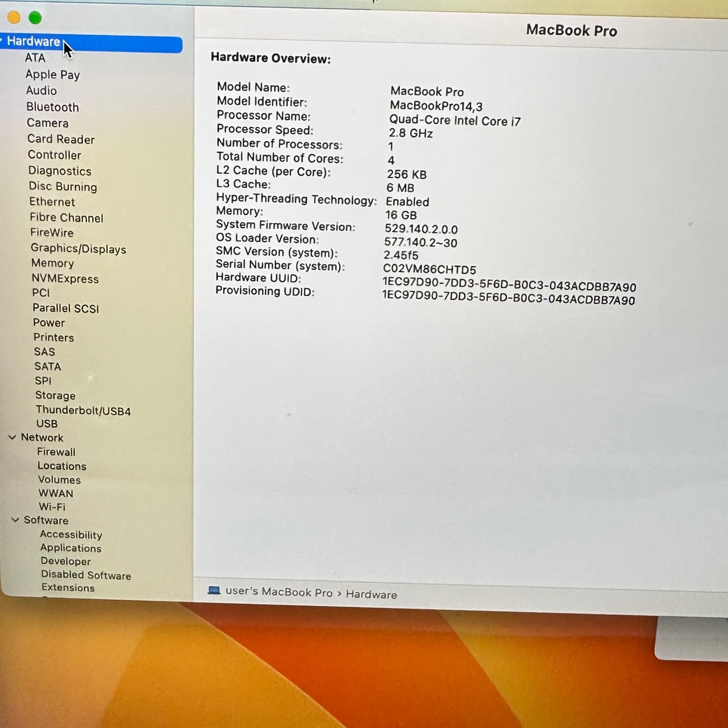Screen dimensions: 728x728
Task: Open the Printers entry
Action: [53, 337]
